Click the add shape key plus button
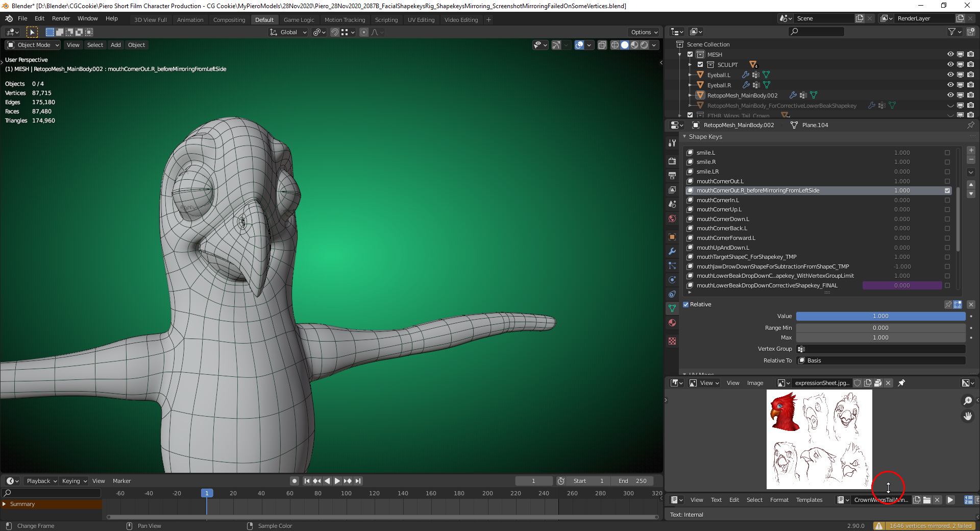 coord(971,151)
